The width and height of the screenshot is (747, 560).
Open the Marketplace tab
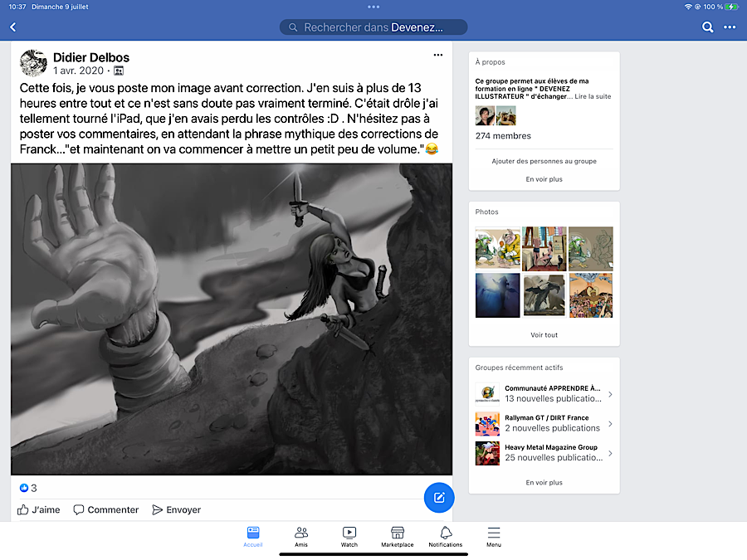click(398, 537)
